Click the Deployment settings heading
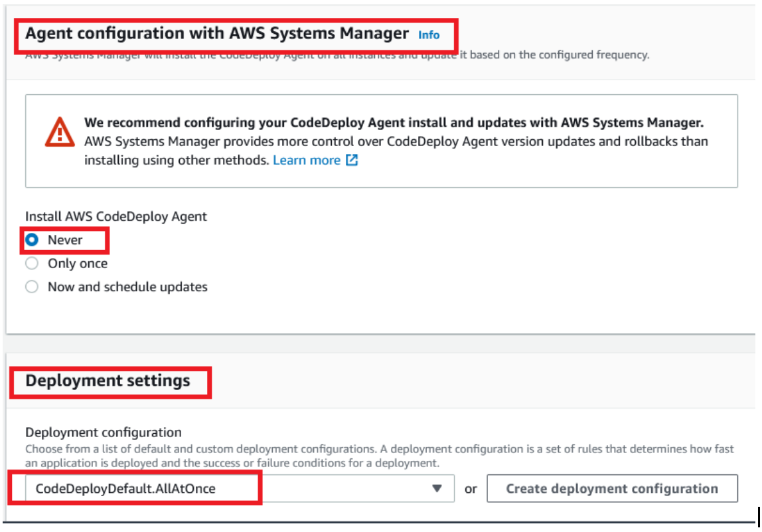762x532 pixels. pyautogui.click(x=108, y=380)
